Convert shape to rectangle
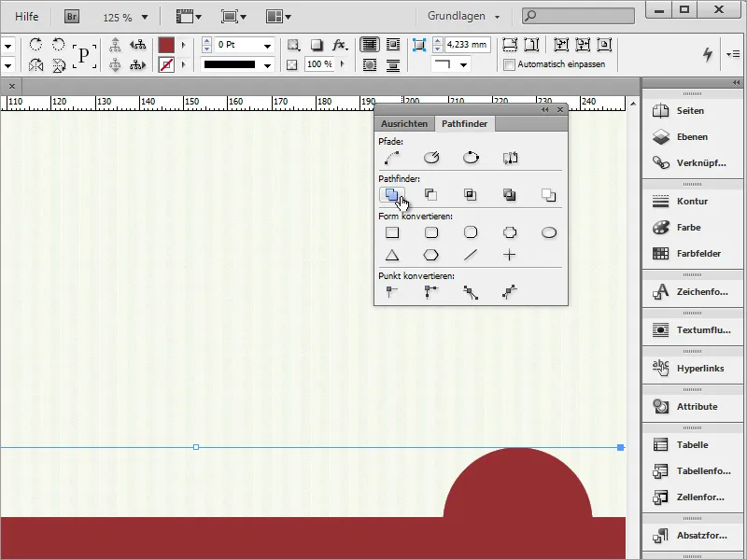Image resolution: width=747 pixels, height=560 pixels. click(392, 232)
